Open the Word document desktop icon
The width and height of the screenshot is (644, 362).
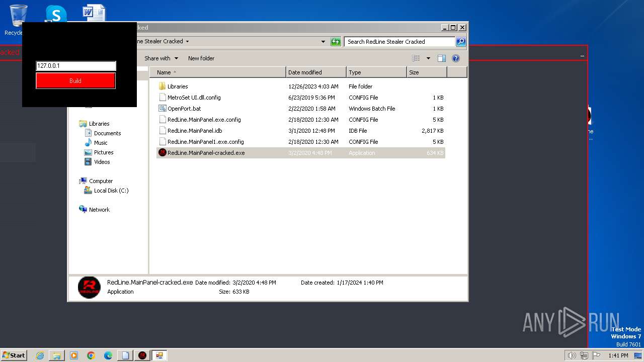pos(94,13)
